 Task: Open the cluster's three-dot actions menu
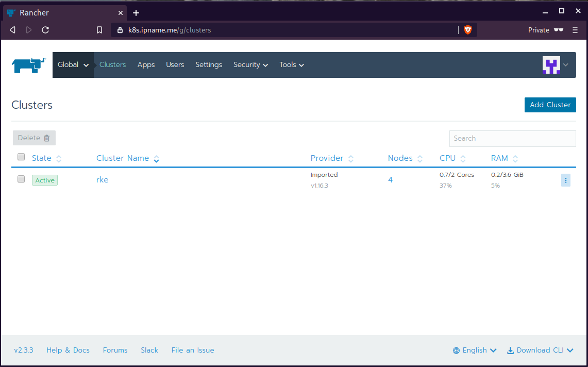click(x=565, y=180)
